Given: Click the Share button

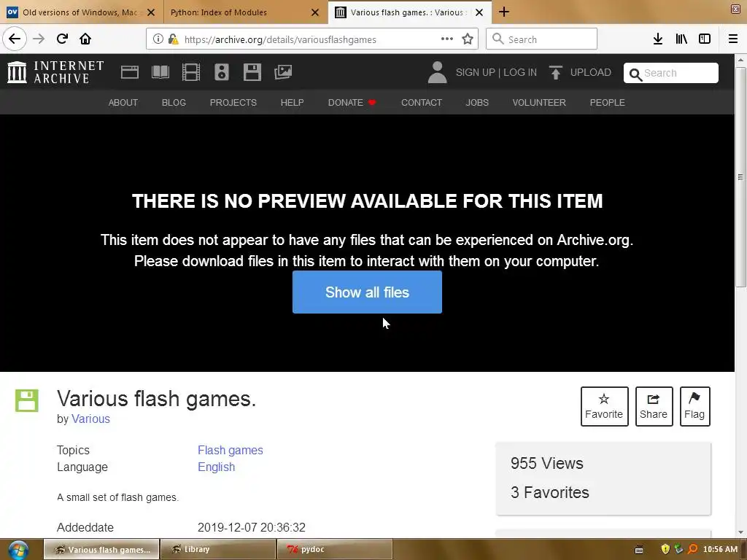Looking at the screenshot, I should coord(654,406).
